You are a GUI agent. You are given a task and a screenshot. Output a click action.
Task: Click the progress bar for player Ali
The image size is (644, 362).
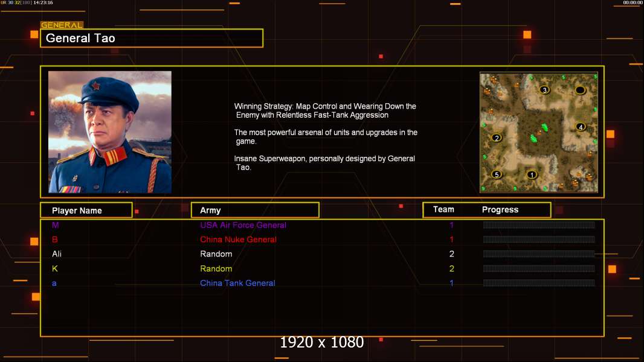pyautogui.click(x=539, y=254)
